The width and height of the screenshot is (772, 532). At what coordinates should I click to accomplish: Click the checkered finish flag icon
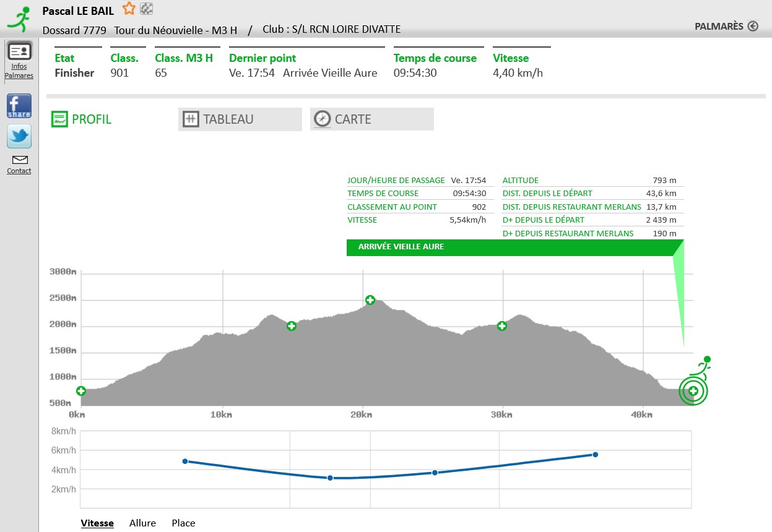point(147,9)
